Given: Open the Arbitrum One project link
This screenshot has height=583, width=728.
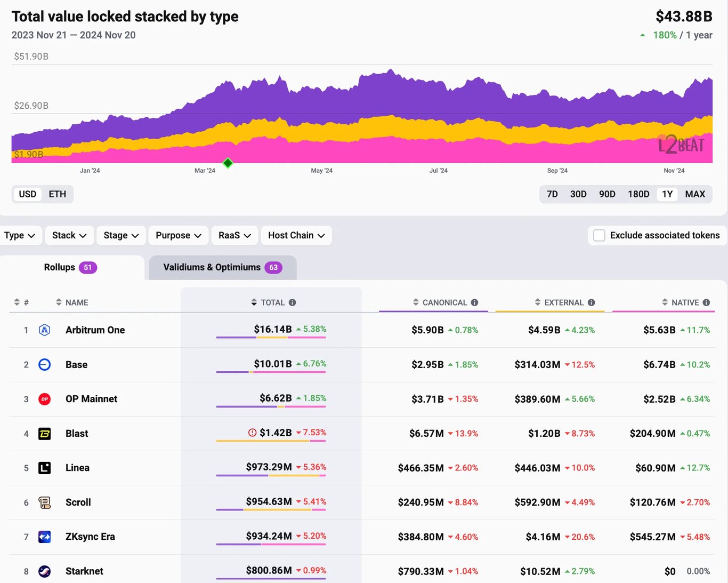Looking at the screenshot, I should click(95, 330).
